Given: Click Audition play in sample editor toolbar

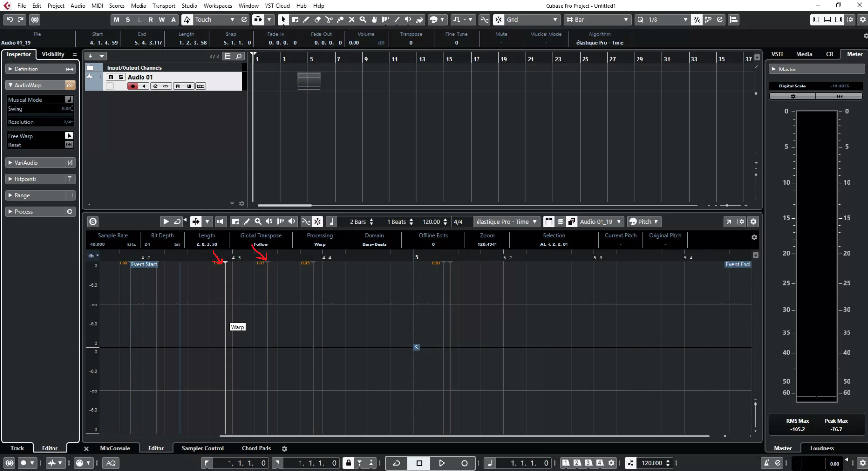Looking at the screenshot, I should [166, 222].
